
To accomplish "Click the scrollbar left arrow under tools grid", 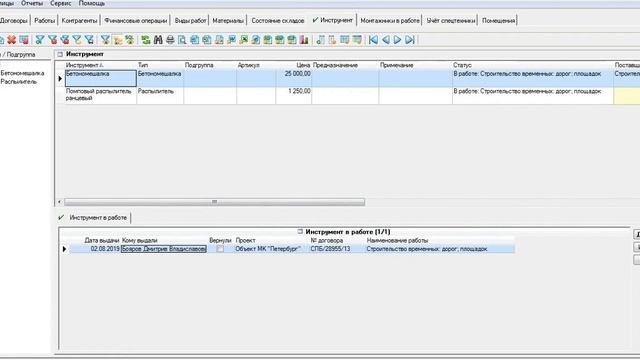I will pos(60,202).
